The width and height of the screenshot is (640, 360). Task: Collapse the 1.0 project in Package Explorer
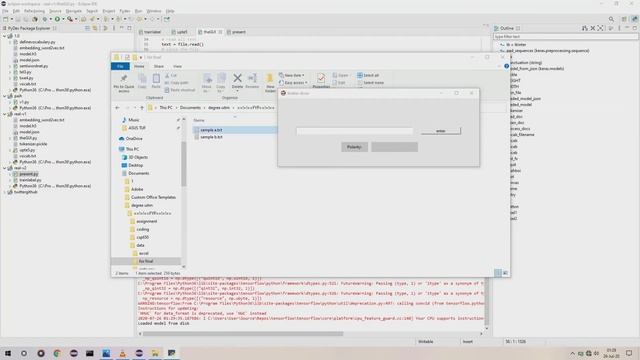[x=4, y=36]
